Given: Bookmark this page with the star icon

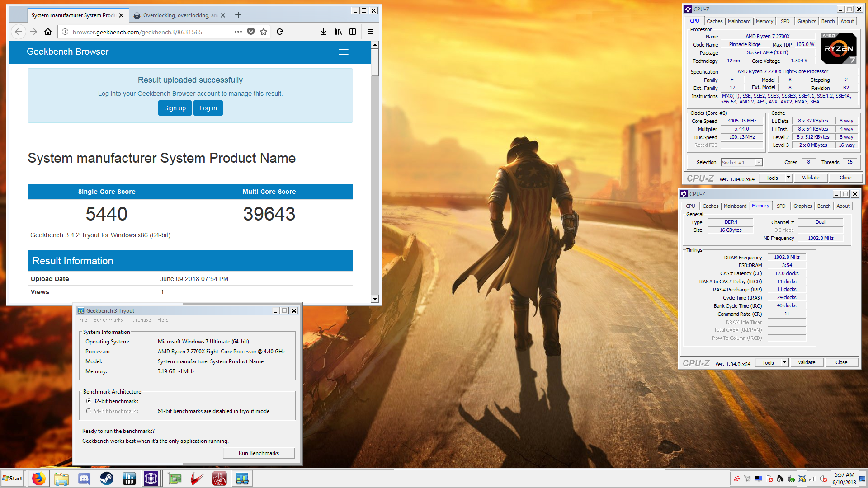Looking at the screenshot, I should click(264, 32).
